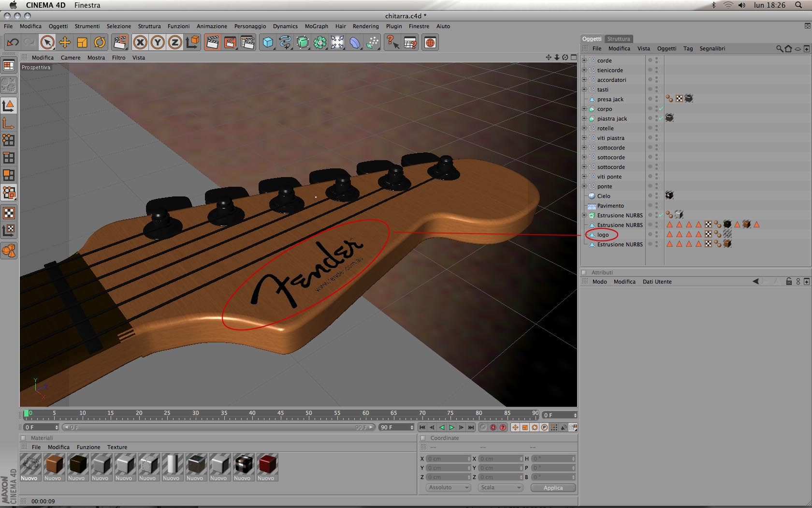The width and height of the screenshot is (812, 508).
Task: Disable the green checkmark on first Estrusione NURBS
Action: 661,215
